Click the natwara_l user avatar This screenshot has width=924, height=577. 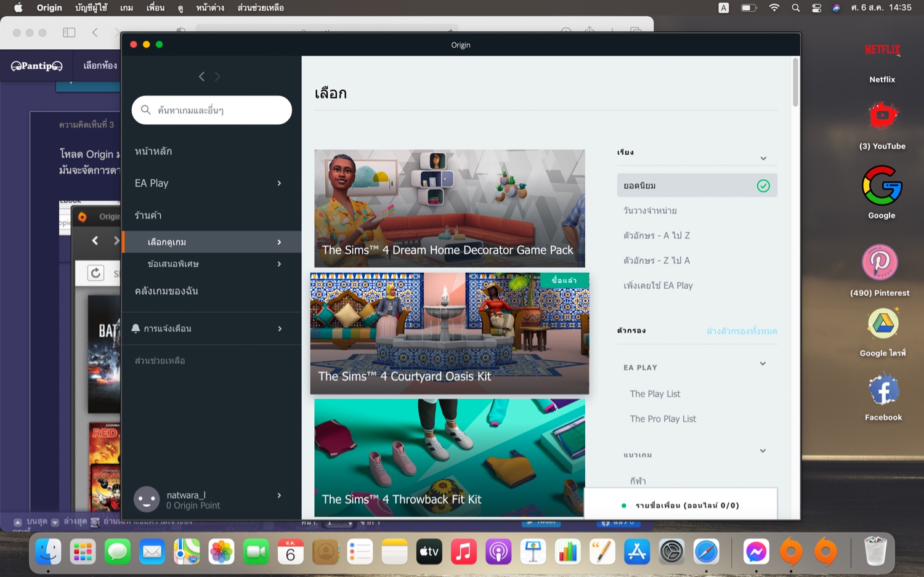147,499
